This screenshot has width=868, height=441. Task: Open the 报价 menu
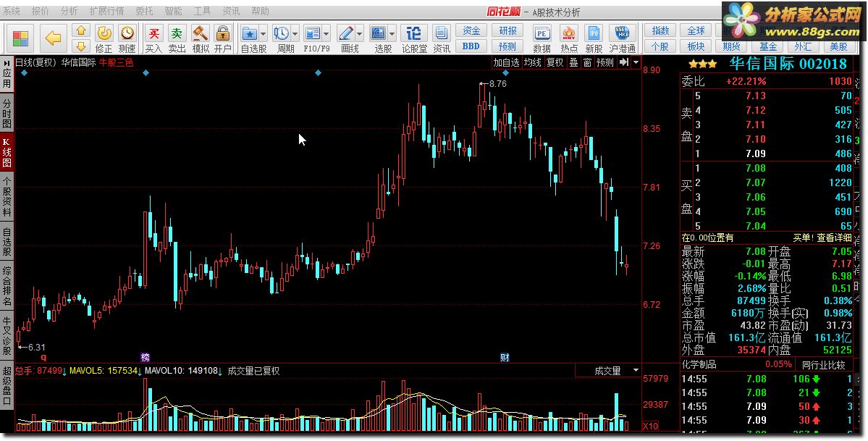[40, 11]
